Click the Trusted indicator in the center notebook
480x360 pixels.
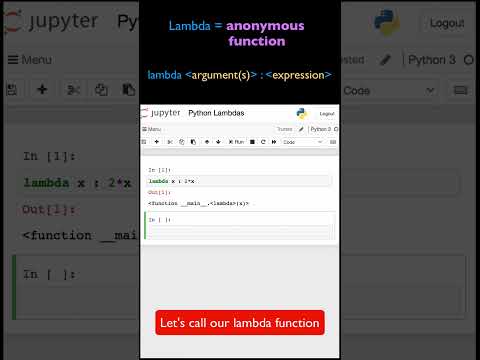pos(285,129)
